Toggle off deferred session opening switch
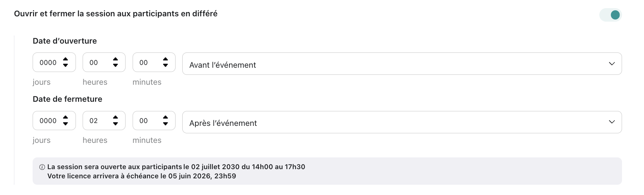Image resolution: width=644 pixels, height=195 pixels. [x=610, y=15]
